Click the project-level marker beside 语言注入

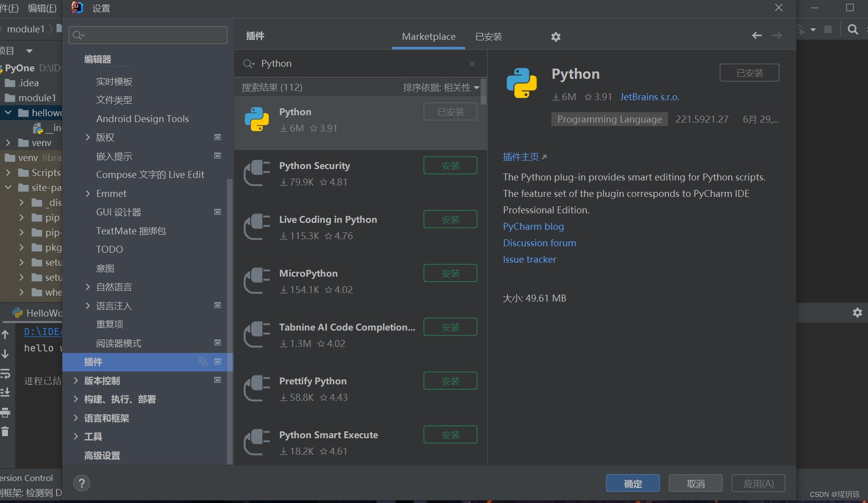coord(217,305)
